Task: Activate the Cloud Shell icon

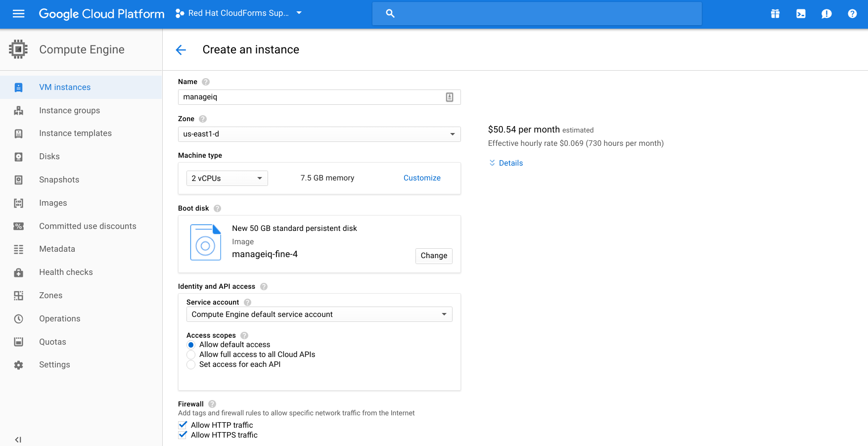Action: (801, 14)
